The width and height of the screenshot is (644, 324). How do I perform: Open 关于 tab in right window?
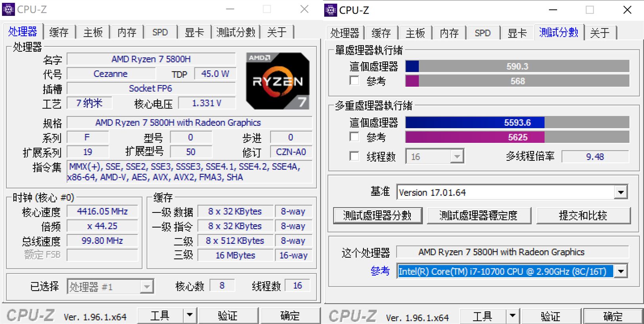tap(600, 33)
